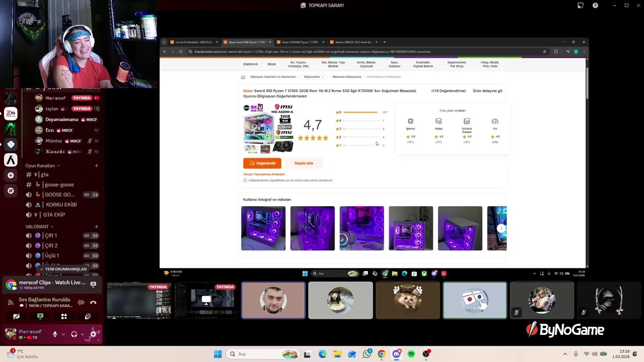Open the Discover servers compass icon
The height and width of the screenshot is (362, 644).
click(11, 191)
